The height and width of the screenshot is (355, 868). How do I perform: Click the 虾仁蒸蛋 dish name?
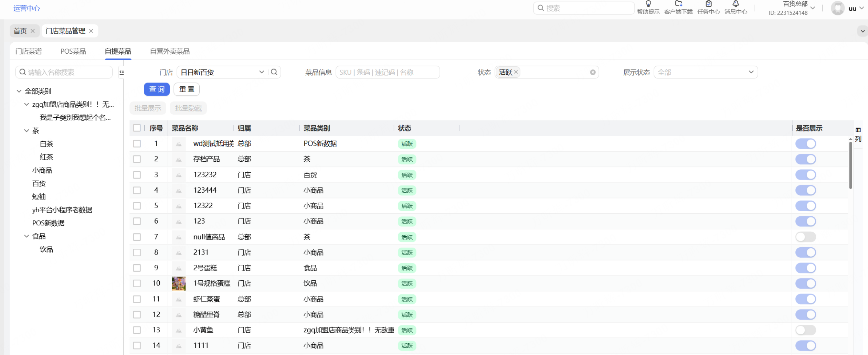tap(207, 299)
